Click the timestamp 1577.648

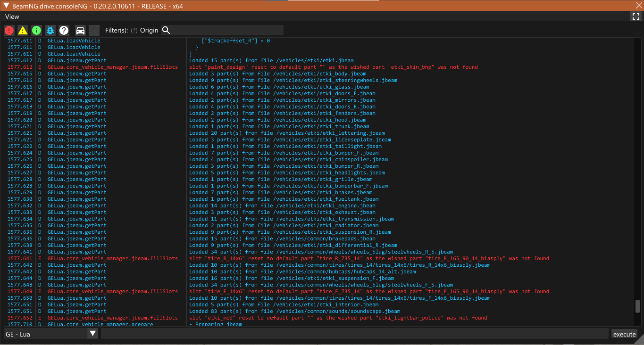pyautogui.click(x=20, y=285)
